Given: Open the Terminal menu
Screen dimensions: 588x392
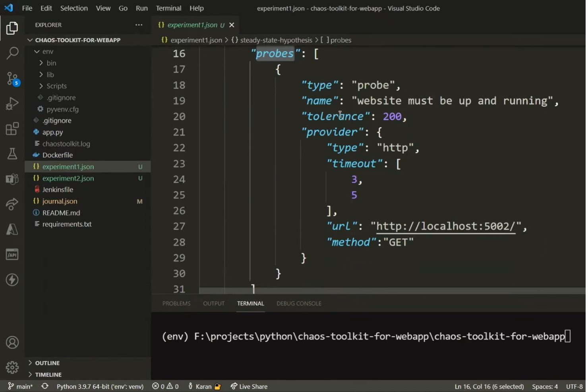Looking at the screenshot, I should click(x=168, y=8).
